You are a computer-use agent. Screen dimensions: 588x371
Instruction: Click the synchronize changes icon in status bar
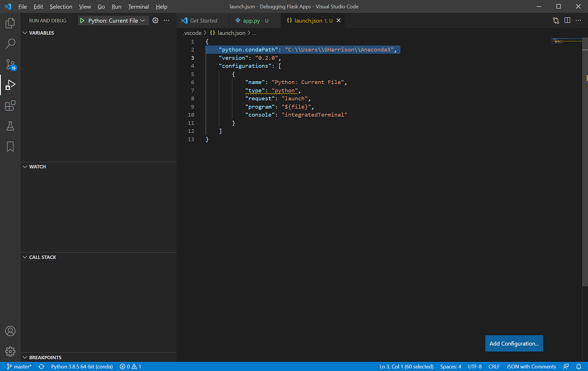pos(41,366)
